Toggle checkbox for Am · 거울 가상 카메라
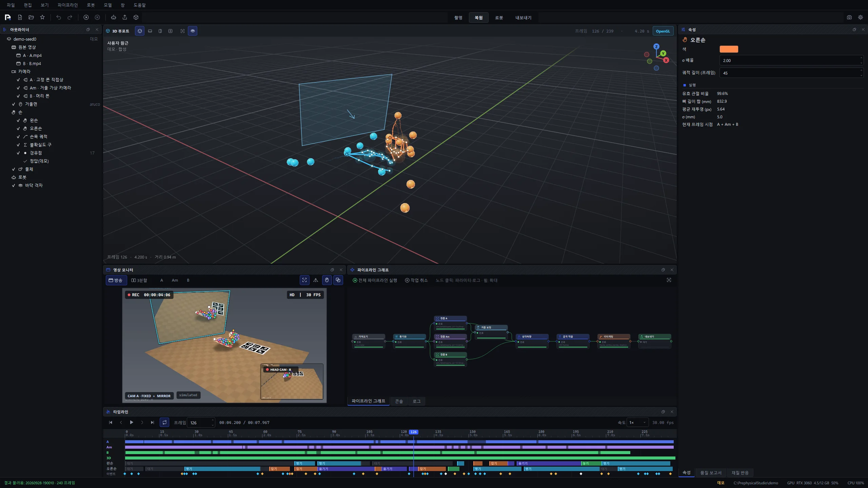This screenshot has height=488, width=868. [18, 88]
